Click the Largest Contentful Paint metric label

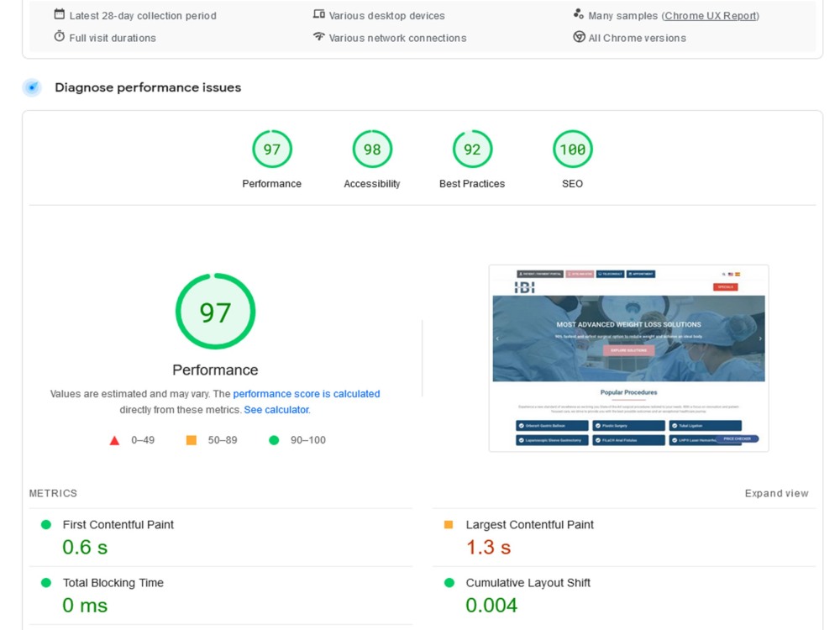[x=529, y=524]
